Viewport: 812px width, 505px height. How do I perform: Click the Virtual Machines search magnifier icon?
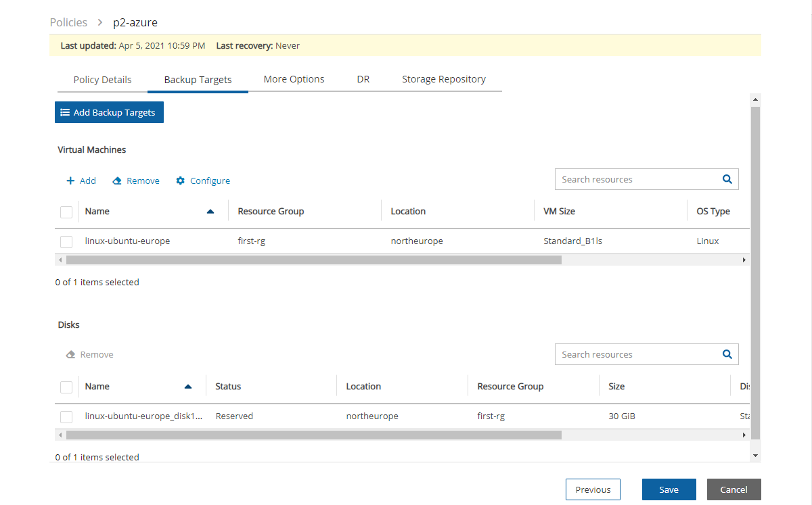click(727, 179)
